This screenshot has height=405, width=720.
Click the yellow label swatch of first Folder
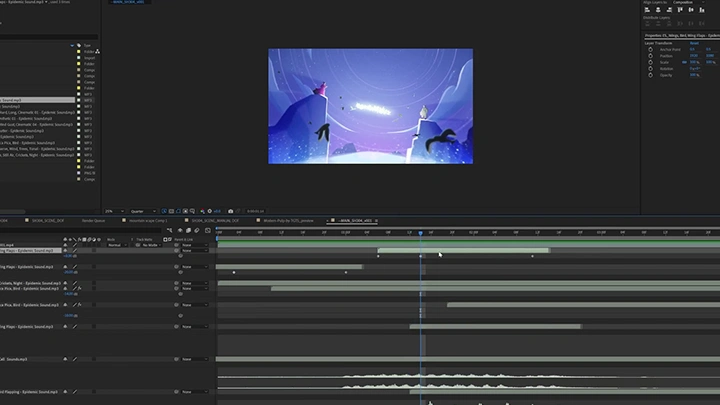(x=79, y=51)
